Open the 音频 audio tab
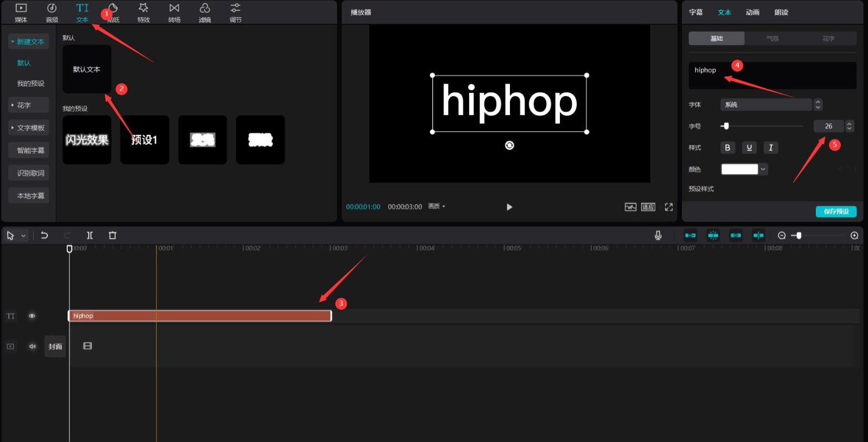 (x=52, y=12)
